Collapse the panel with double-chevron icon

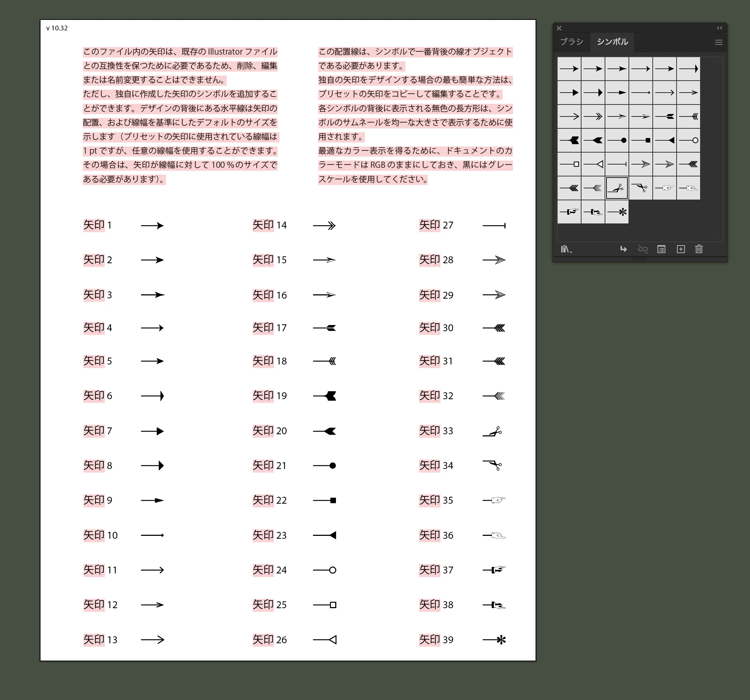[719, 28]
